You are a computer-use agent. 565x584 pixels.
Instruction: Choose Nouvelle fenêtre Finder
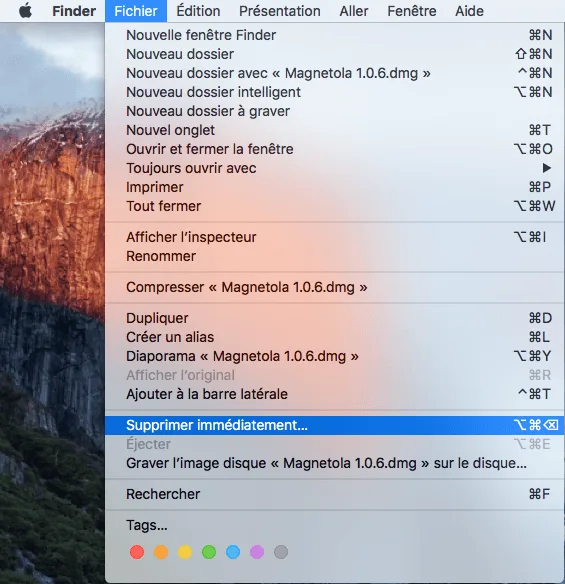click(334, 35)
